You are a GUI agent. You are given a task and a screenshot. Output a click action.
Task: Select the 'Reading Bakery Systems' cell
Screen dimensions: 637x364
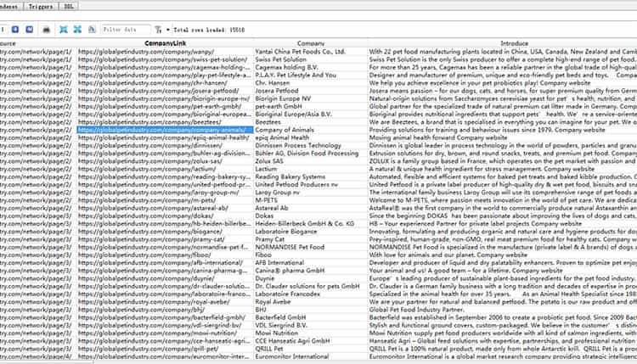tap(311, 176)
